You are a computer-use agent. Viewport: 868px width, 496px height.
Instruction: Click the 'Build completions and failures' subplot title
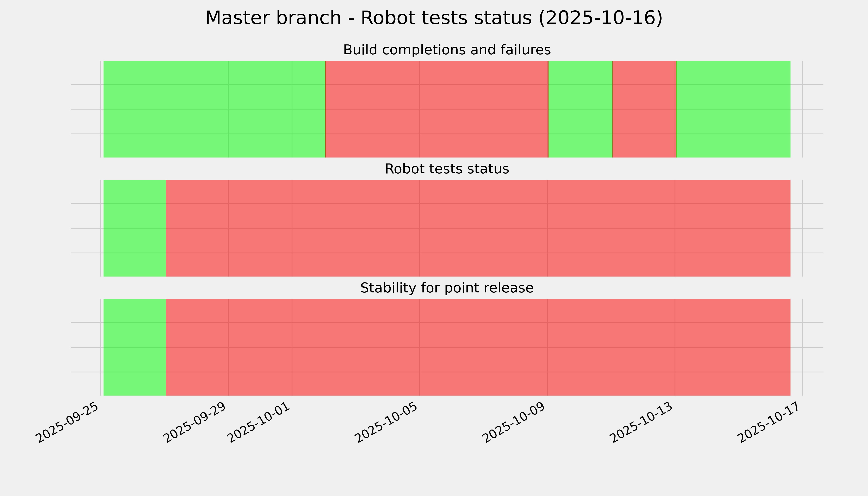click(447, 50)
